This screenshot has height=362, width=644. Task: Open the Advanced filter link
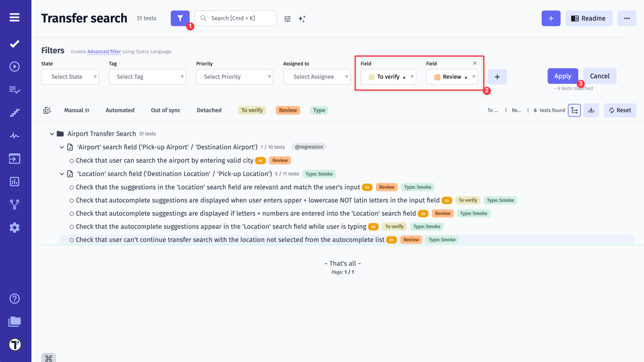(x=104, y=51)
